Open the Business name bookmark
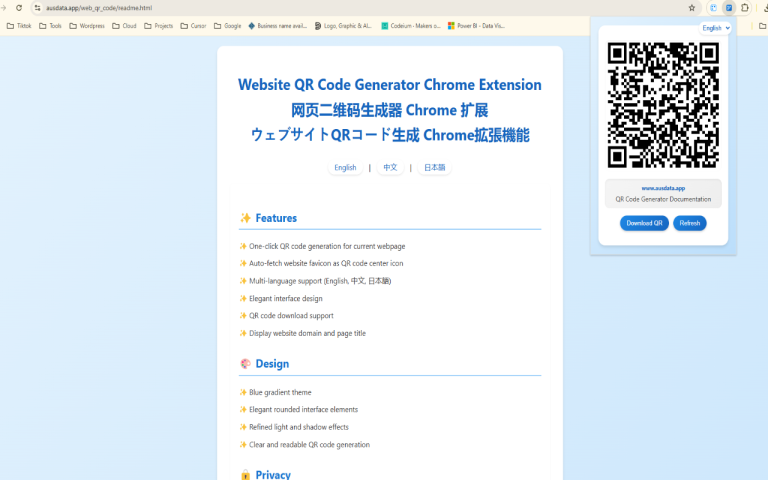 tap(277, 26)
